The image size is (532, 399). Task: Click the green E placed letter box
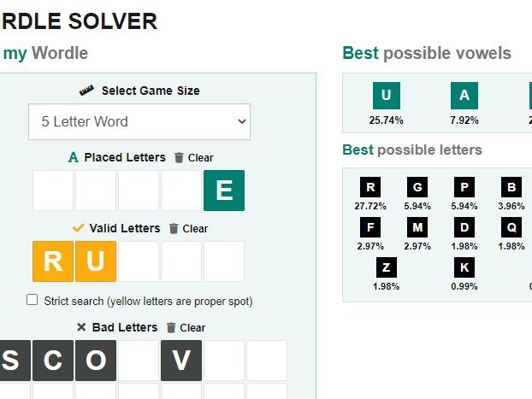(224, 191)
